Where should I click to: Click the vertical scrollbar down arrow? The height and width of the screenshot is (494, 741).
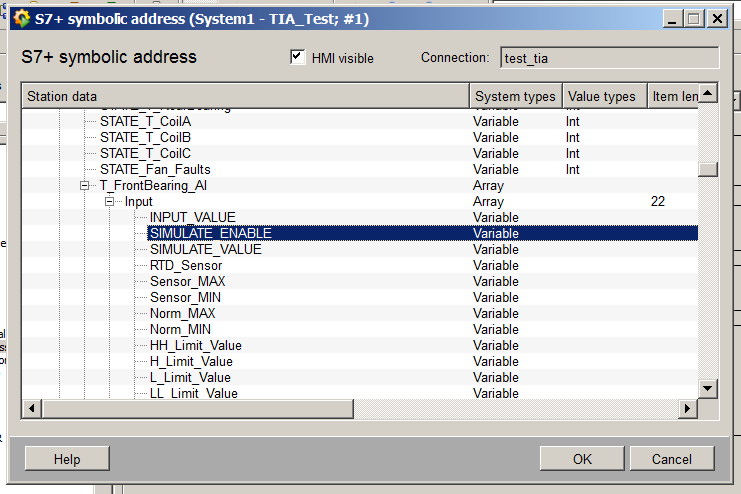coord(708,388)
